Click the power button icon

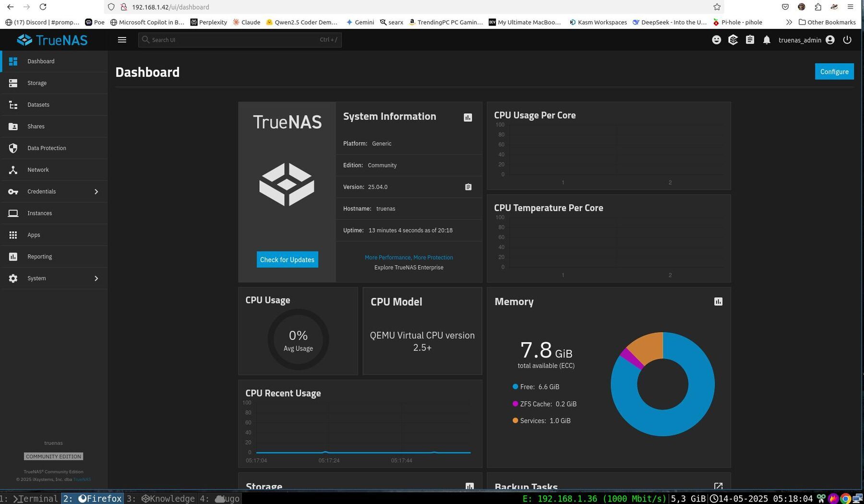(847, 40)
